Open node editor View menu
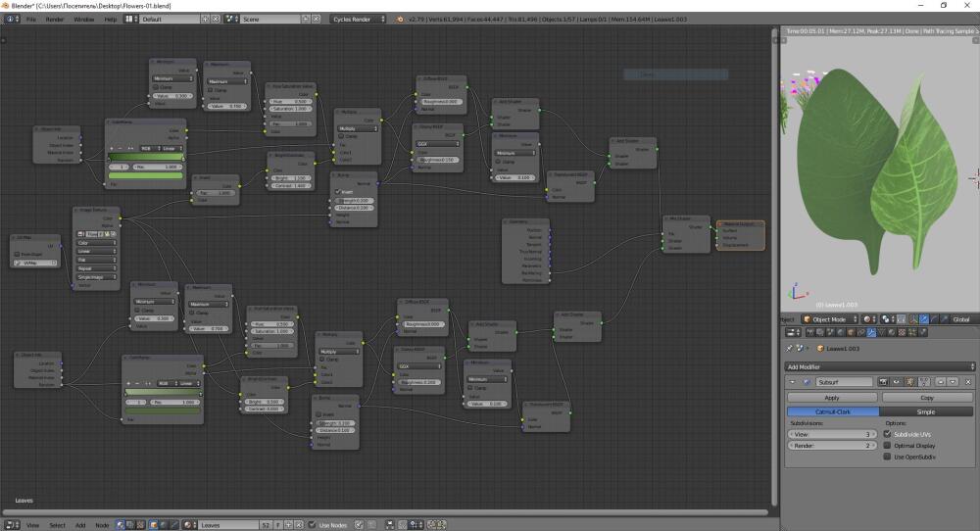Viewport: 980px width, 531px height. click(32, 525)
